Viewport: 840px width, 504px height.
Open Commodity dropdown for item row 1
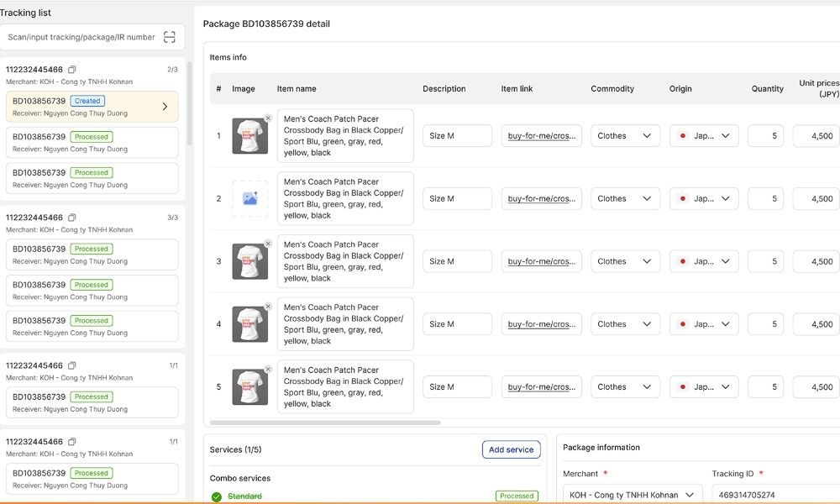tap(625, 135)
